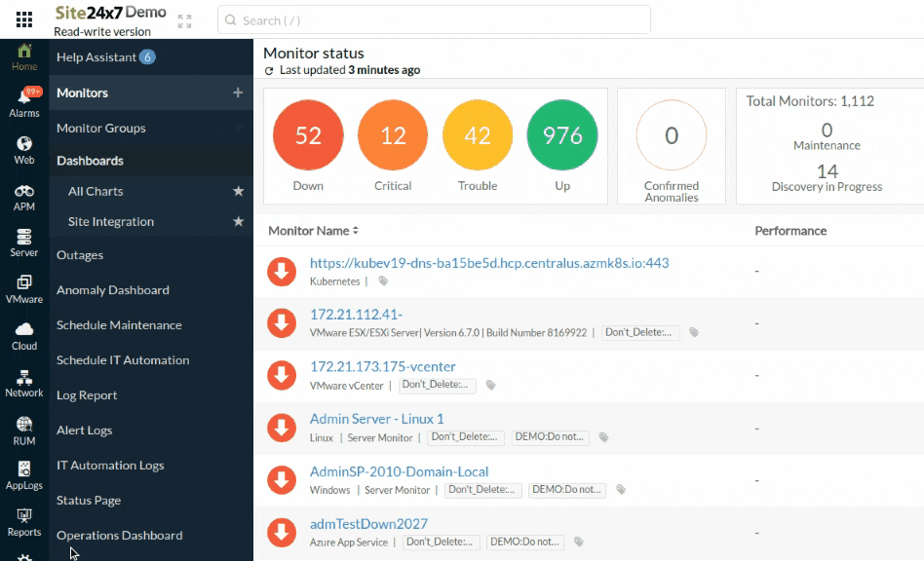This screenshot has height=561, width=924.
Task: Click Down status icon for Admin Server - Linux 1
Action: coord(282,428)
